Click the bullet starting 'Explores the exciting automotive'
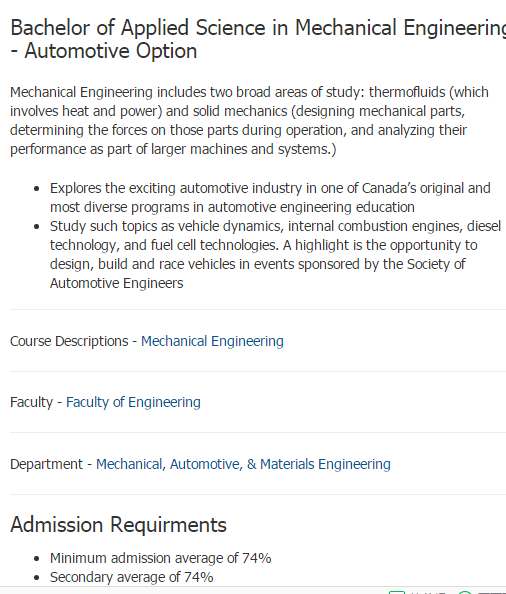Screen dimensions: 506x594 tap(270, 198)
